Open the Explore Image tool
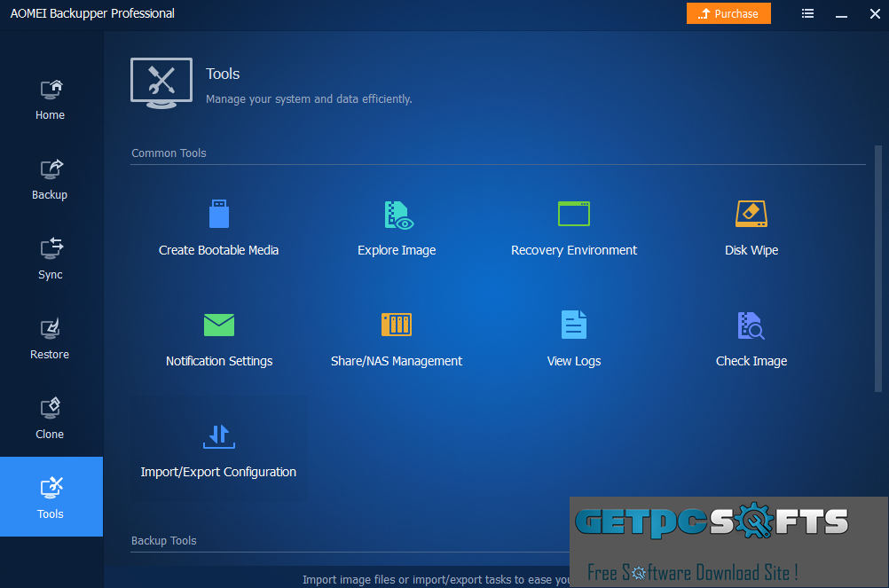 pyautogui.click(x=397, y=228)
